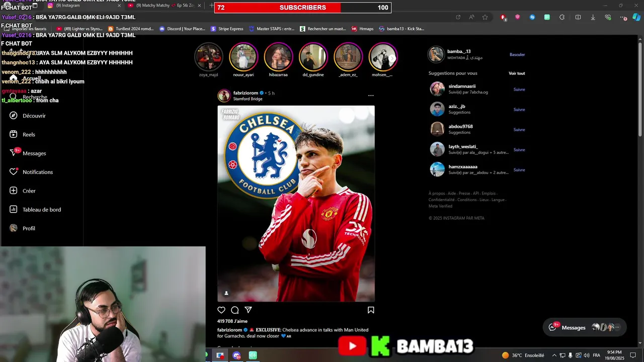Open the bamba._.13 profile name
Viewport: 644px width, 362px height.
tap(459, 51)
